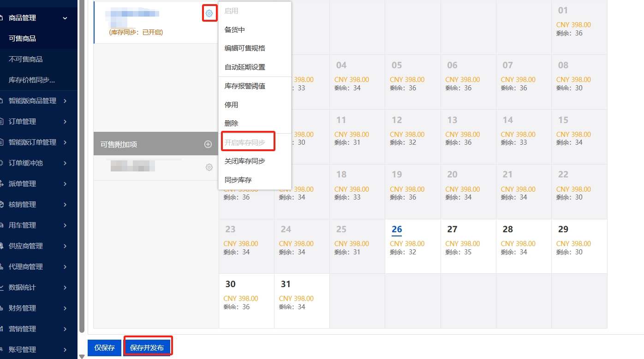The width and height of the screenshot is (644, 359).
Task: Select 停用 to disable the product
Action: point(231,105)
